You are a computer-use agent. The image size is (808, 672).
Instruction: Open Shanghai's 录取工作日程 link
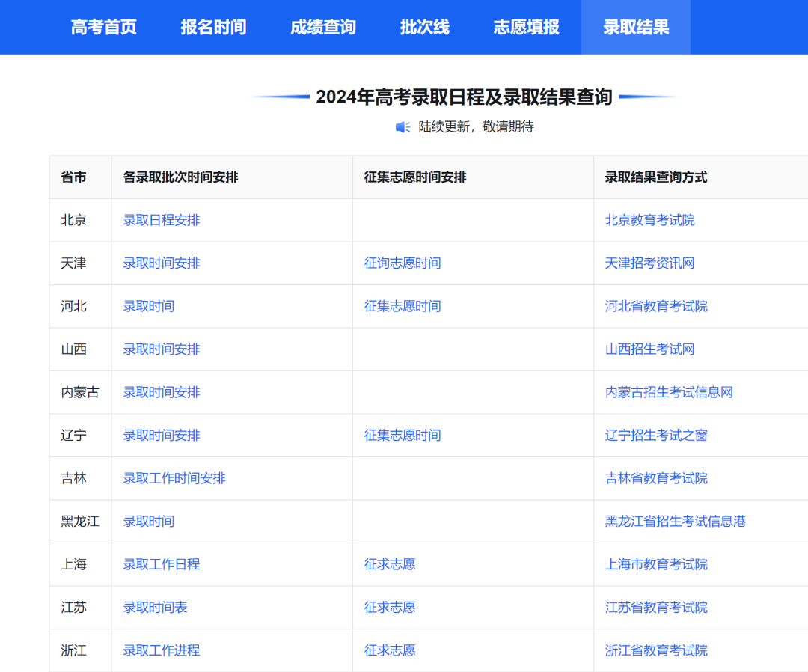tap(159, 564)
